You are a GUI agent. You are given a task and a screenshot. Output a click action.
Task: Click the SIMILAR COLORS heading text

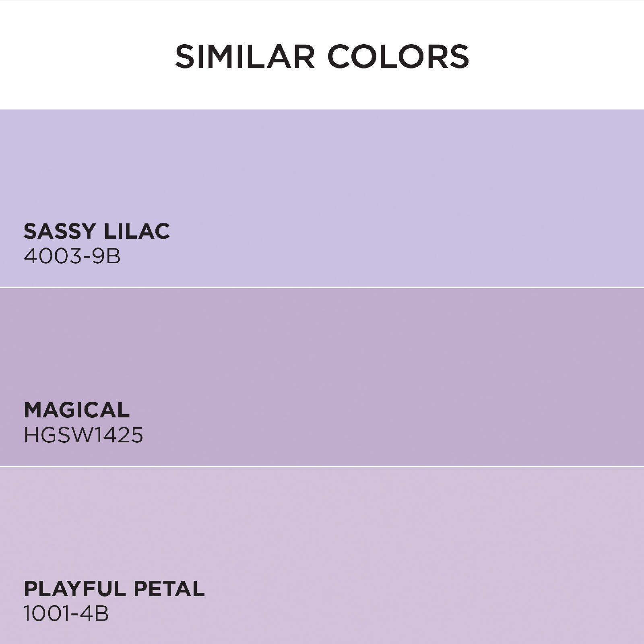click(x=322, y=57)
